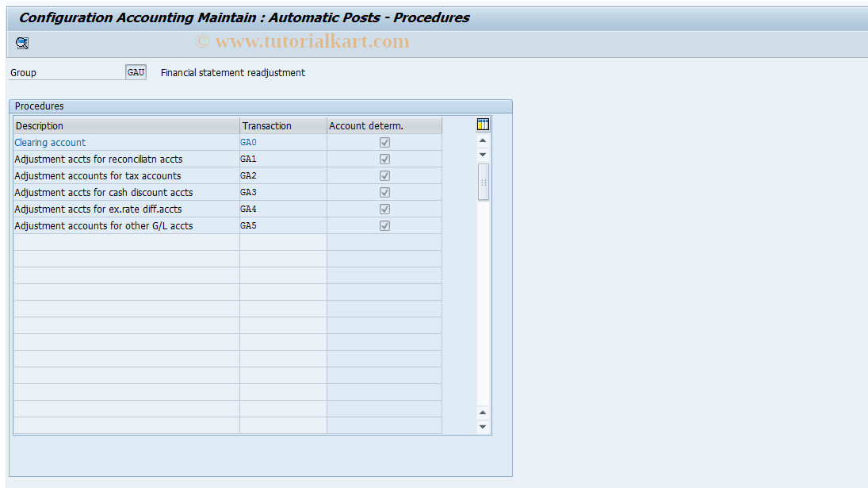Click the scroll up arrow at top of table scrollbar
The height and width of the screenshot is (488, 868).
(x=483, y=140)
